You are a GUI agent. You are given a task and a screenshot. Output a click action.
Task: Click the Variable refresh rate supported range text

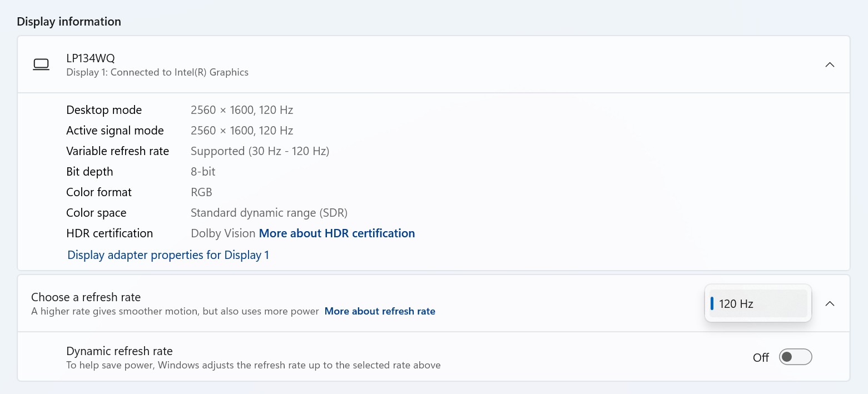260,151
